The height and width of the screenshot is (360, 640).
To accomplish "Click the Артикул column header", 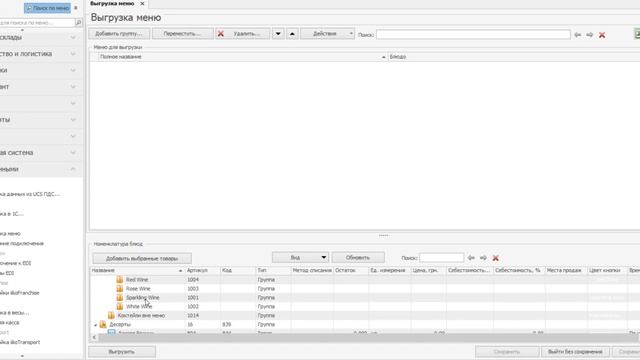I will [x=202, y=271].
